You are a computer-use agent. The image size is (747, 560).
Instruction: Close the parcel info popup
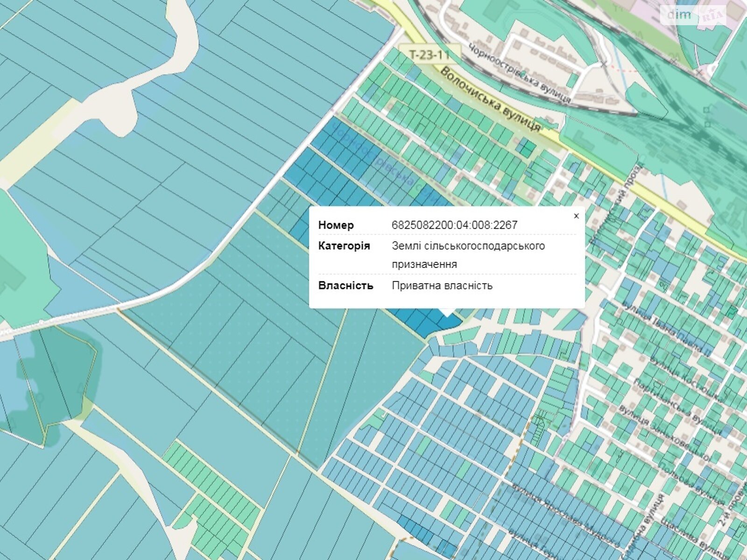pyautogui.click(x=576, y=216)
